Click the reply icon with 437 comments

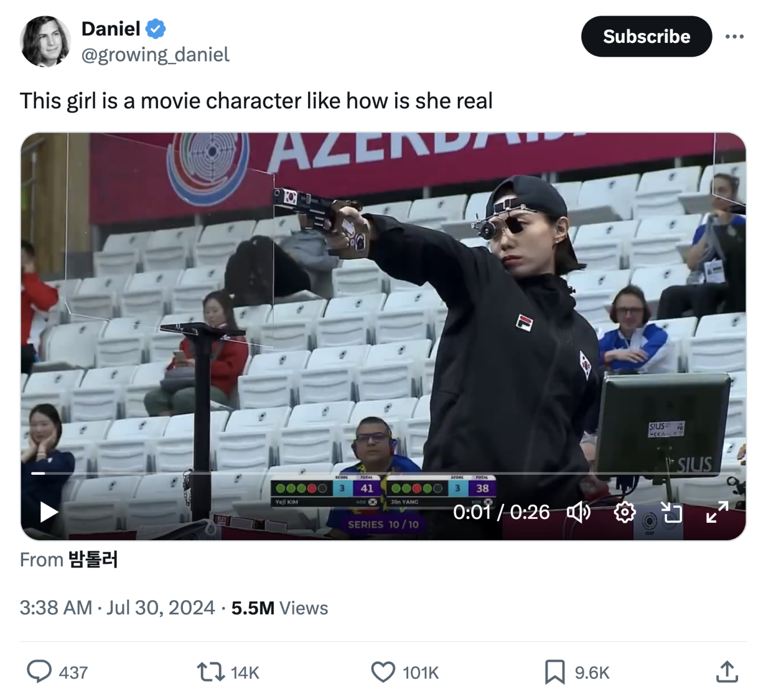(x=39, y=672)
